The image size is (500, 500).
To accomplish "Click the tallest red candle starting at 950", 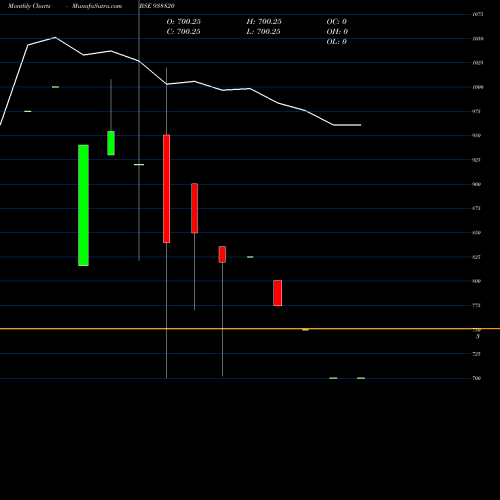I will 166,189.
